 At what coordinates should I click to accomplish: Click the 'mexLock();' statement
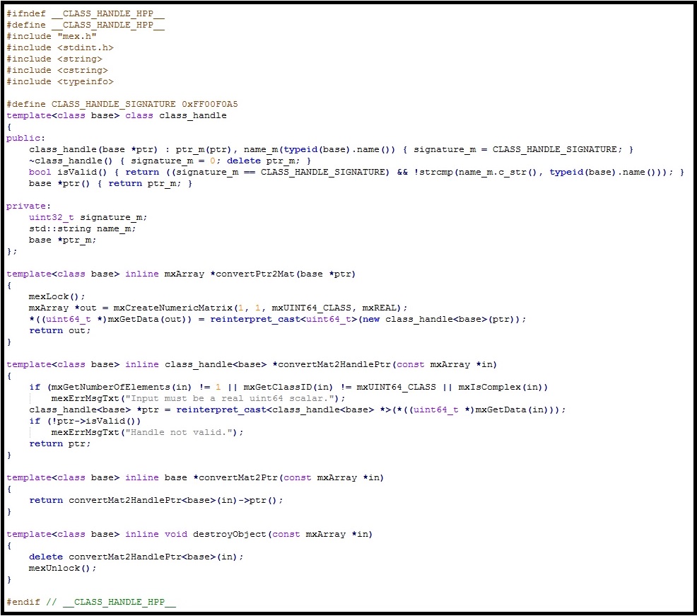tap(57, 296)
